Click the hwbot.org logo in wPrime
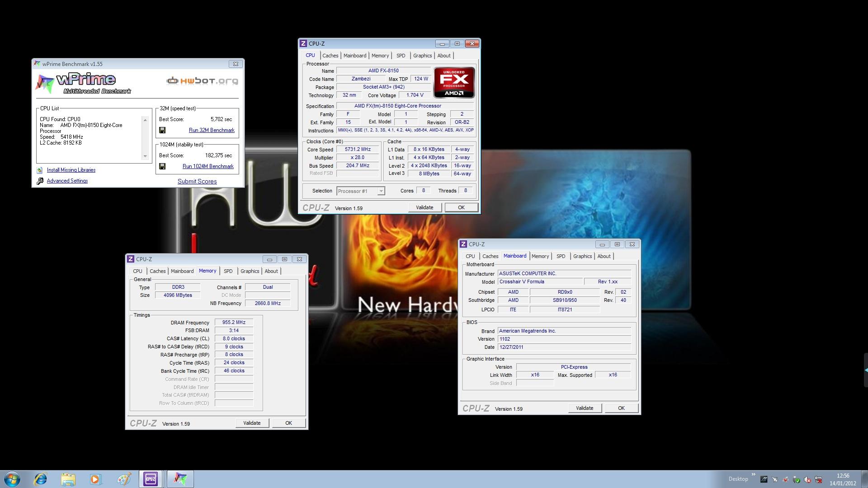The width and height of the screenshot is (868, 488). point(202,81)
